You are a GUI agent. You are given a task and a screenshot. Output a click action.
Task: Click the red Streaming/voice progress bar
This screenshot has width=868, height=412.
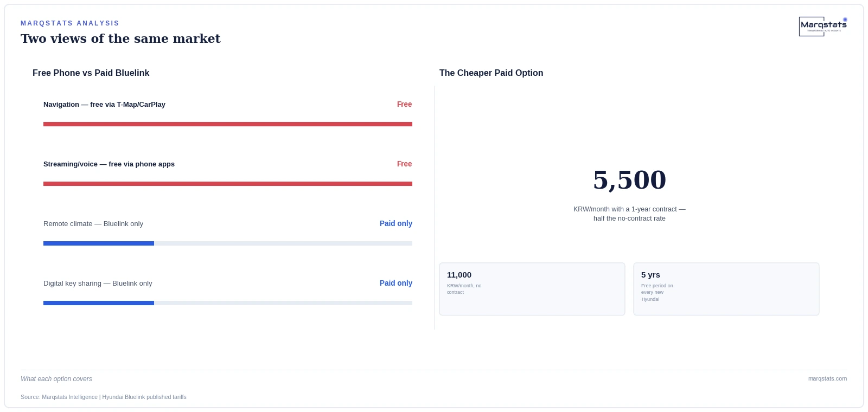228,184
